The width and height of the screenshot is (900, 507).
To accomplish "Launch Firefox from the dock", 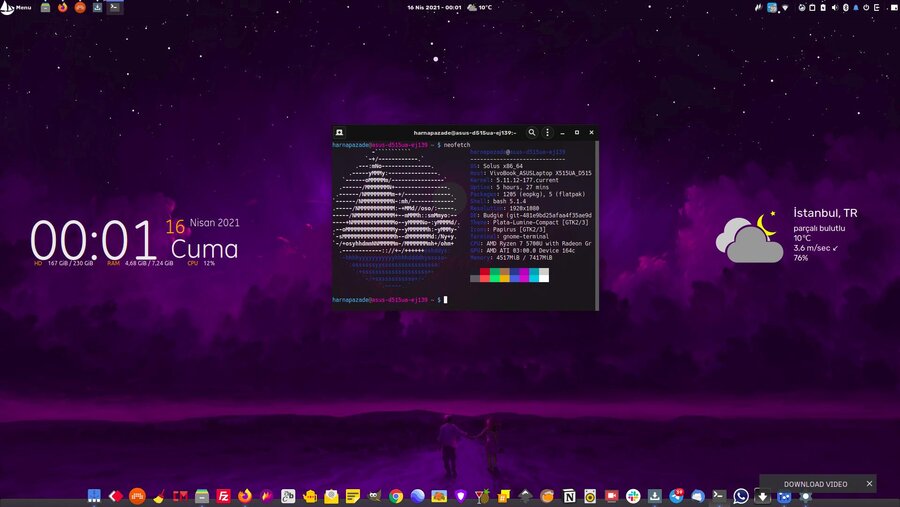I will click(x=245, y=496).
